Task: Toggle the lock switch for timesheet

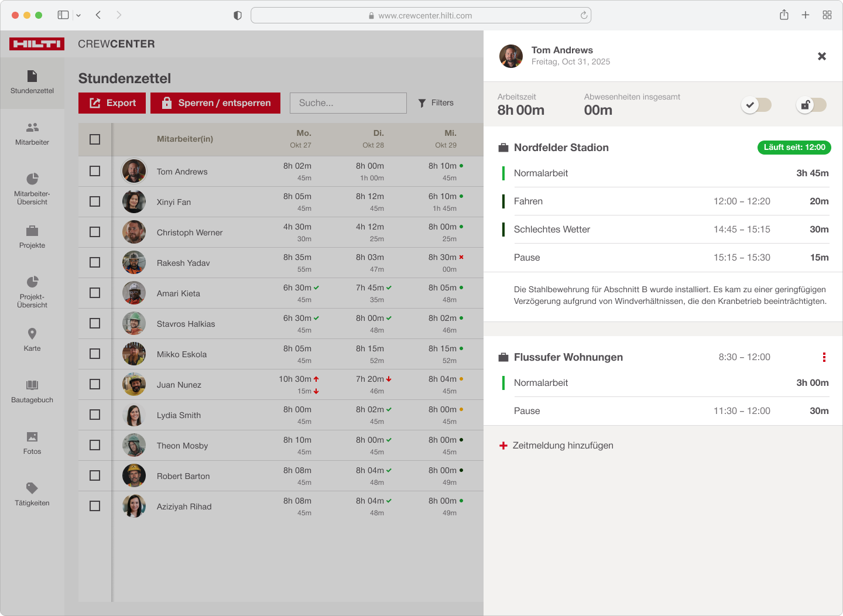Action: (811, 105)
